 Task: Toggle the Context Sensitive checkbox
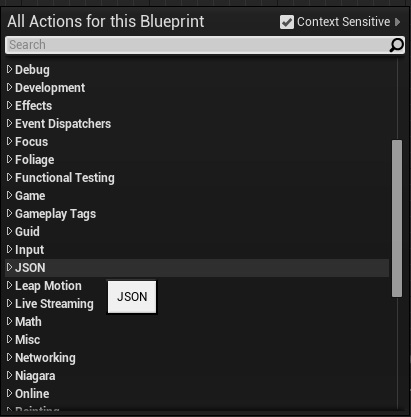click(x=287, y=22)
